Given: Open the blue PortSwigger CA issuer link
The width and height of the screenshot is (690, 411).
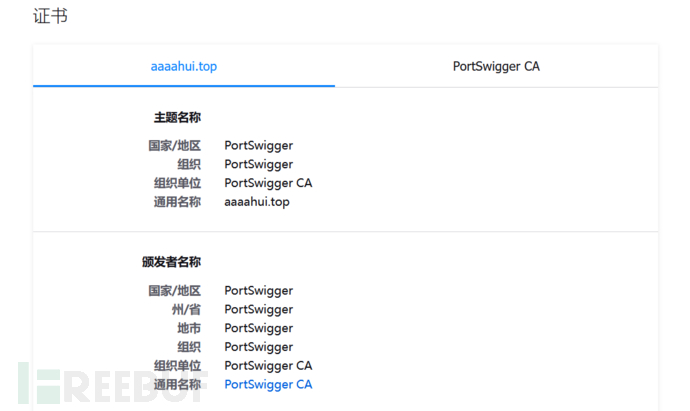Looking at the screenshot, I should coord(268,384).
